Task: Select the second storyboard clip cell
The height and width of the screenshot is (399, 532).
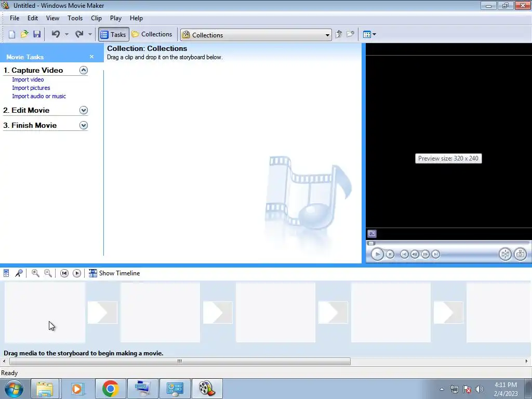Action: 160,312
